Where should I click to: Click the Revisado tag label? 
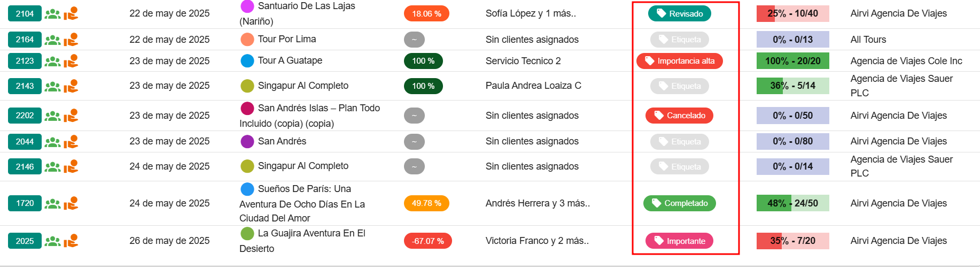click(679, 14)
